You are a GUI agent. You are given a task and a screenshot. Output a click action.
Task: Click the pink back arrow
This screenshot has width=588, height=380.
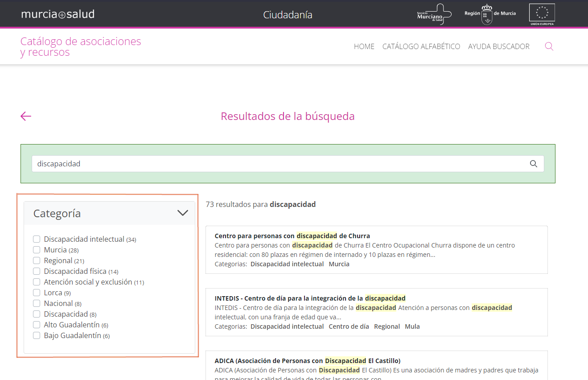click(25, 116)
